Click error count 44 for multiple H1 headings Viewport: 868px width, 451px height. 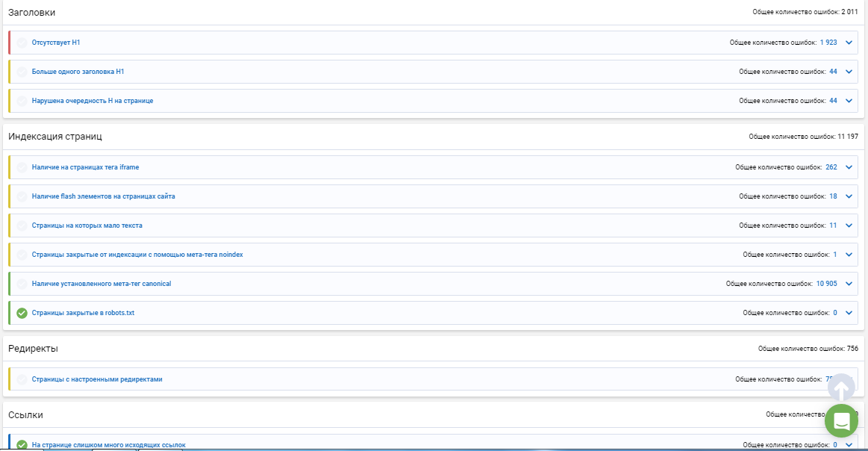(833, 72)
